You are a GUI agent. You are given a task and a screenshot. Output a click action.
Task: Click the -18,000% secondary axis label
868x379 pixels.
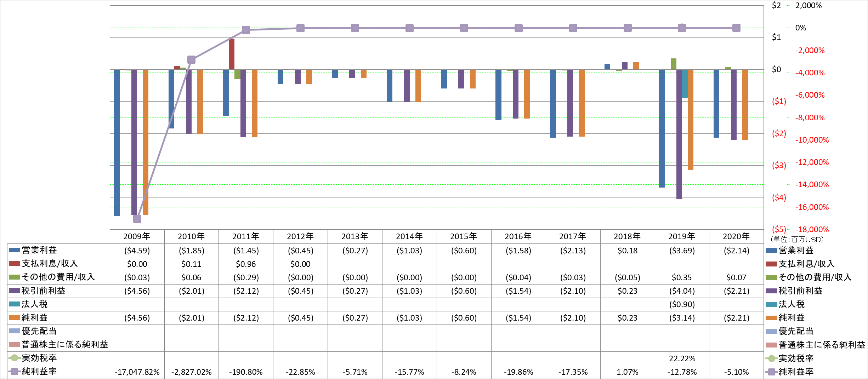click(x=812, y=229)
